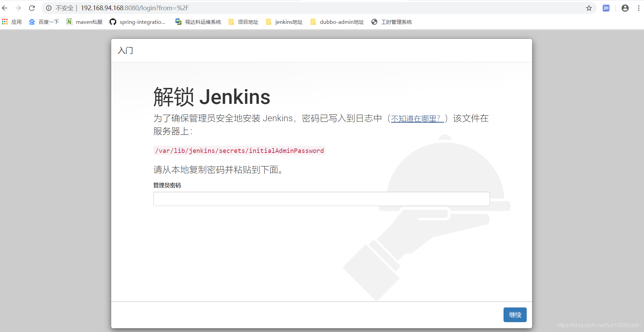Click the 继续 continue button
This screenshot has height=332, width=644.
(x=515, y=315)
